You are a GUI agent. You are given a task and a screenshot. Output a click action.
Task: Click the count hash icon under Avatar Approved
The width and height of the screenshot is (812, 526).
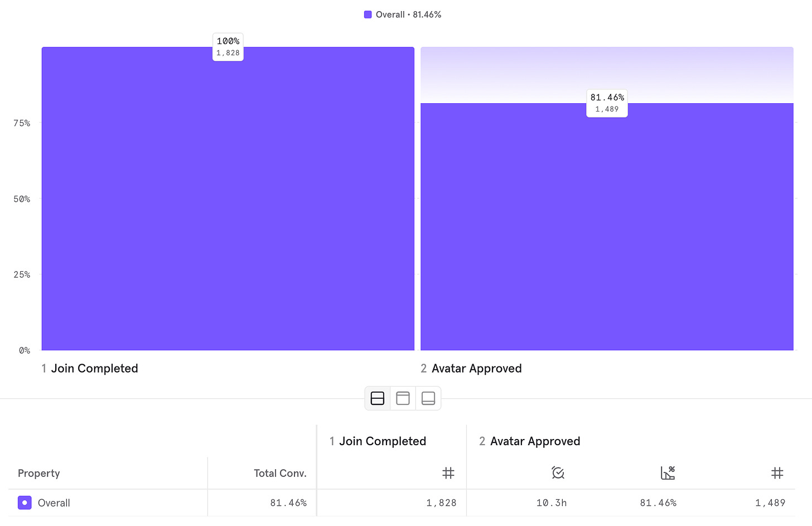point(777,473)
